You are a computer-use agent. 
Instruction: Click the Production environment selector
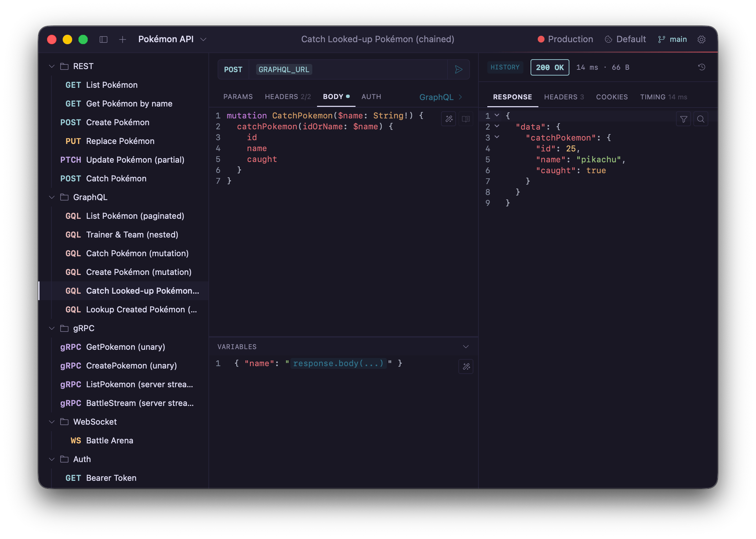[x=565, y=39]
